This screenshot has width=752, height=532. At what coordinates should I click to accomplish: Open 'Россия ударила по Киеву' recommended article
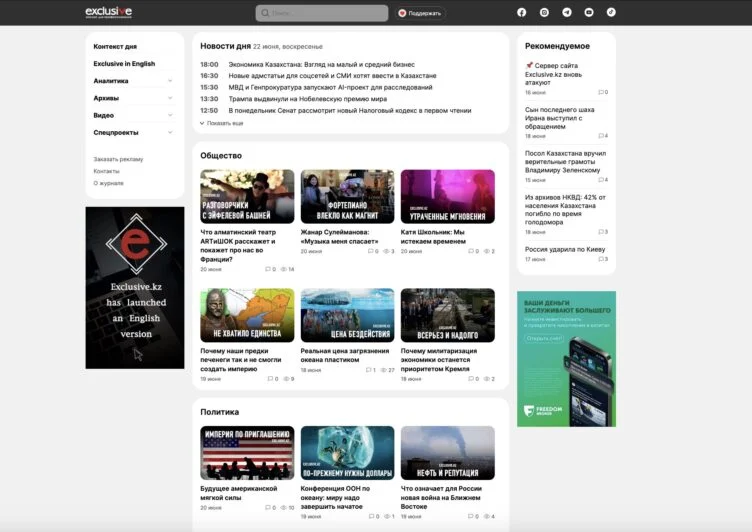coord(565,249)
